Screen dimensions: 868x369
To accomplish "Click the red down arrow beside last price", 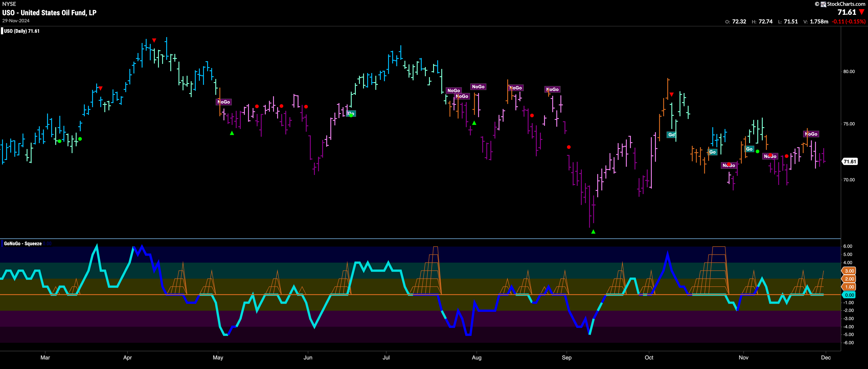I will pos(862,12).
